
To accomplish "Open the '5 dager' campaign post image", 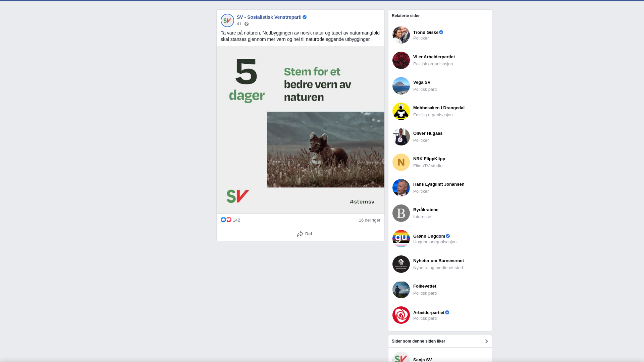I will click(301, 130).
